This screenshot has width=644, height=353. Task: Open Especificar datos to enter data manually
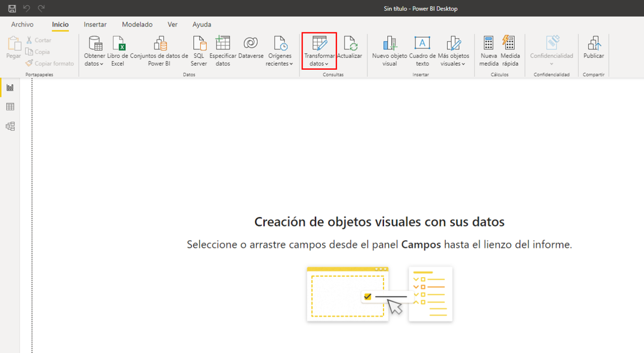pyautogui.click(x=223, y=50)
